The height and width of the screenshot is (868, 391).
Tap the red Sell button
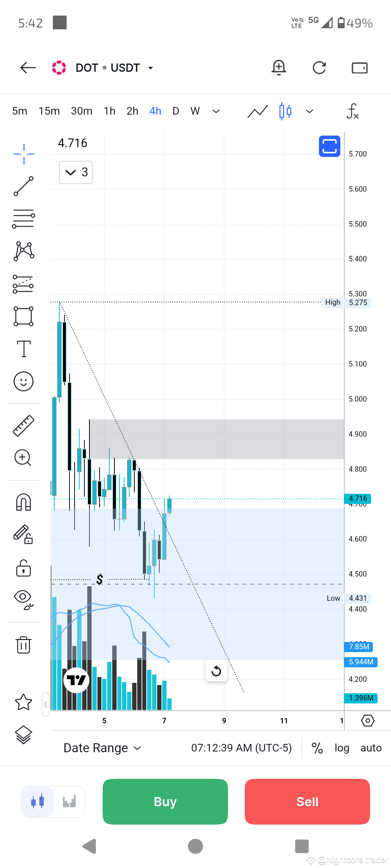307,801
